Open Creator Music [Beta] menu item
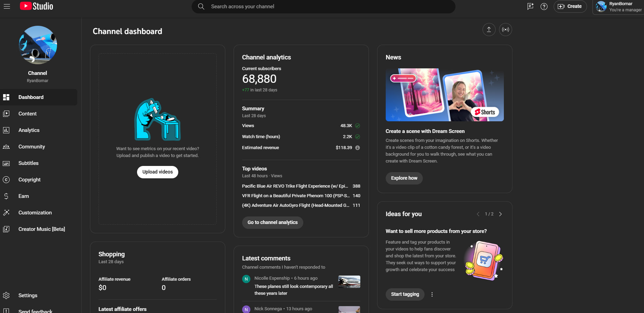This screenshot has width=644, height=313. [x=38, y=229]
